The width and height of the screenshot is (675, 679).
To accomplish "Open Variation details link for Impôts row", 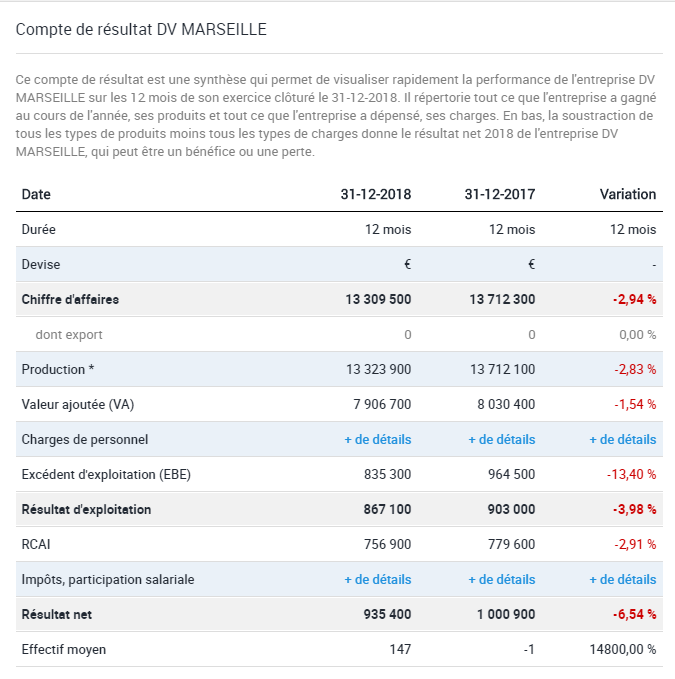I will point(623,579).
